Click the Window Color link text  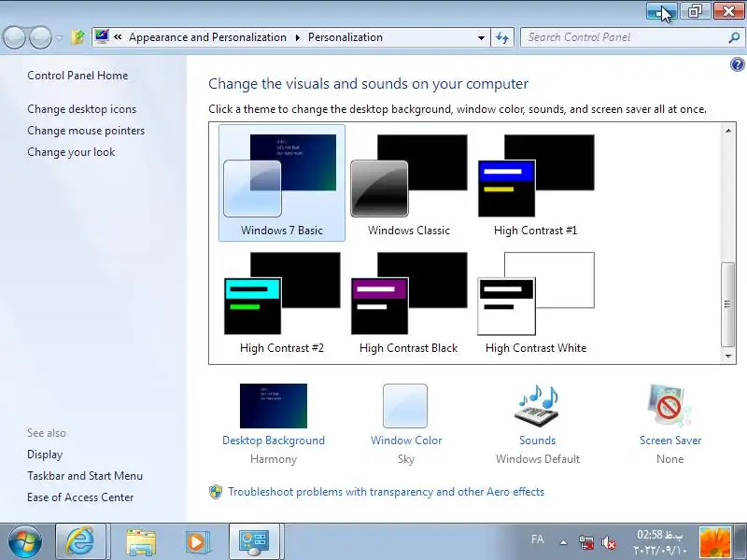pos(406,441)
